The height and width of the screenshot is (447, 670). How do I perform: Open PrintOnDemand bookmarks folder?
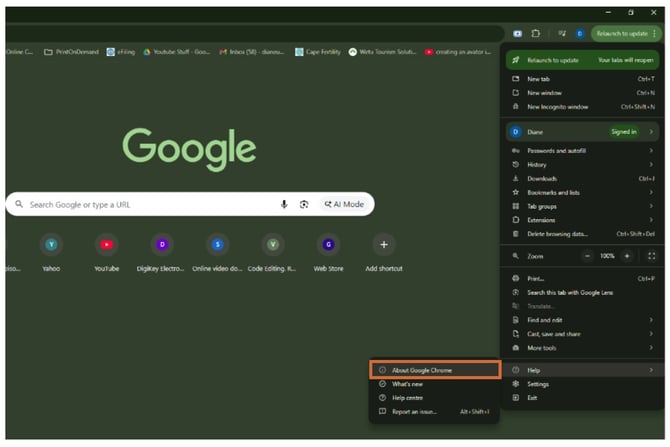pyautogui.click(x=71, y=52)
